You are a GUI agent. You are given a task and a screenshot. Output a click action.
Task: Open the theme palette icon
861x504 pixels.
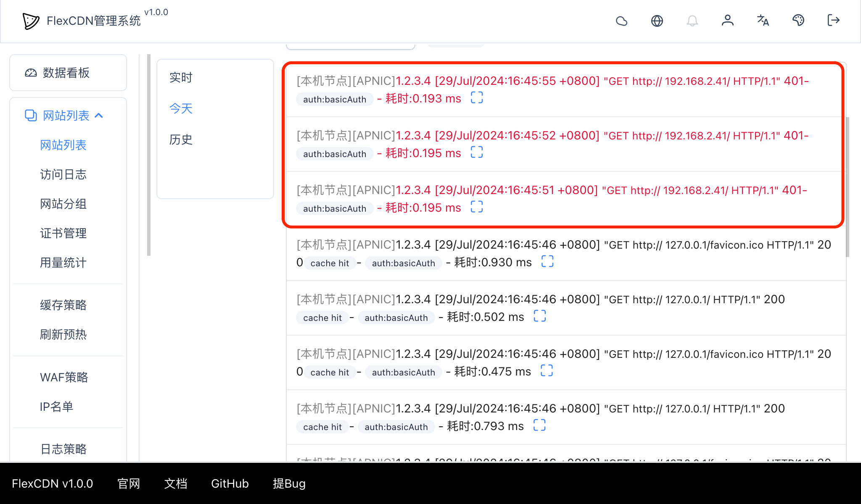pos(799,21)
